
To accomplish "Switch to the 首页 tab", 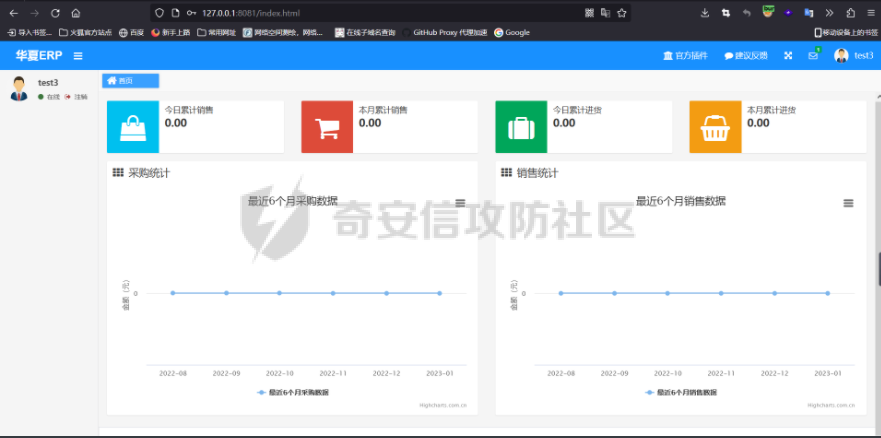I will (130, 80).
